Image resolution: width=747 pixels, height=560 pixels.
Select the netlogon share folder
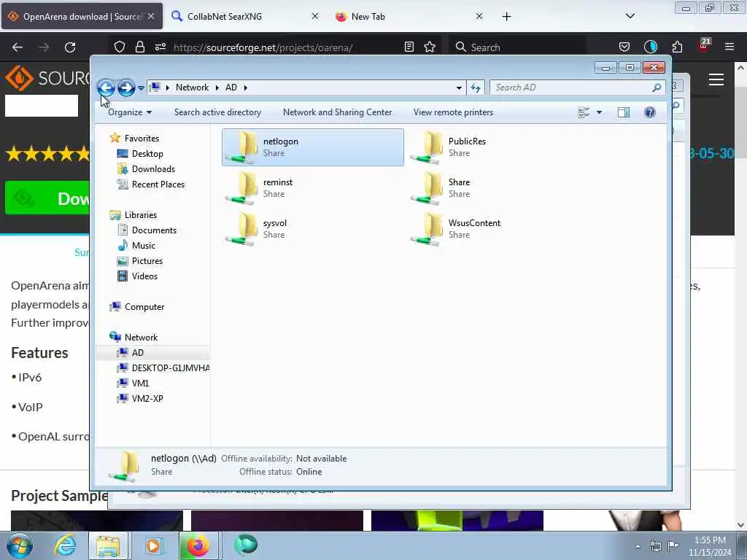pyautogui.click(x=312, y=147)
